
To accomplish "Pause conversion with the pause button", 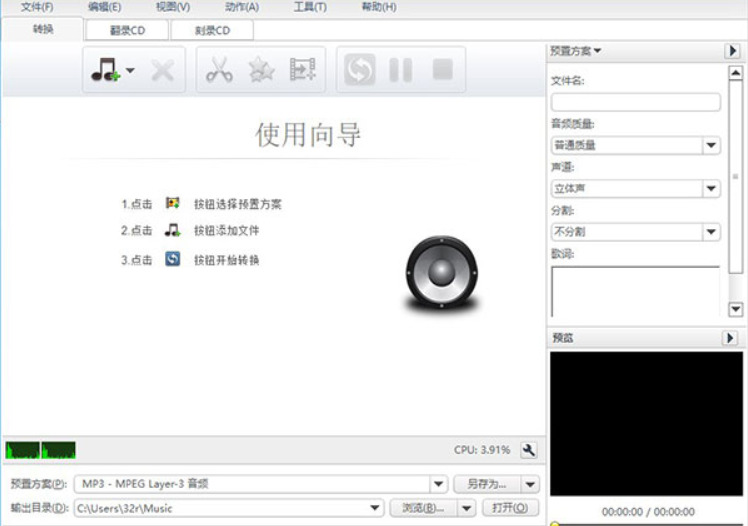I will [x=401, y=70].
